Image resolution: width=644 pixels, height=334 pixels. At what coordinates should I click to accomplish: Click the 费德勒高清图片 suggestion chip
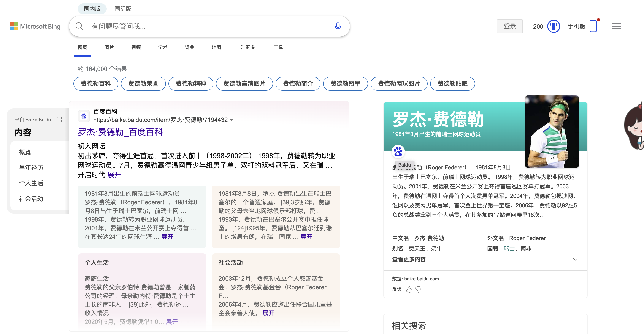pyautogui.click(x=244, y=84)
